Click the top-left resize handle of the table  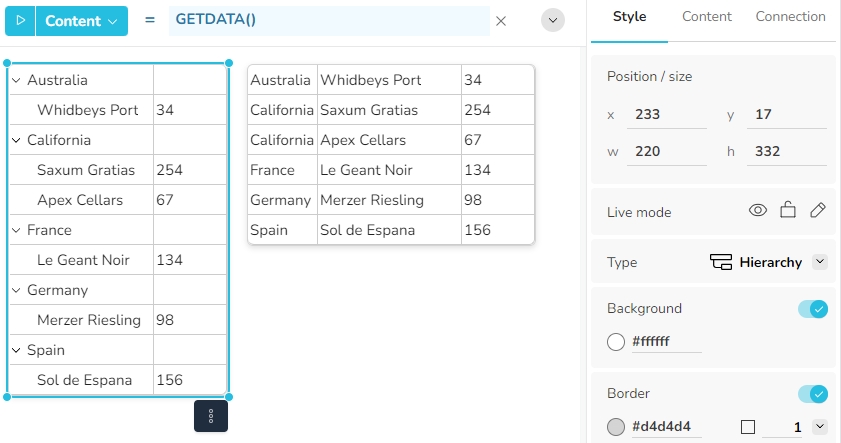point(8,62)
